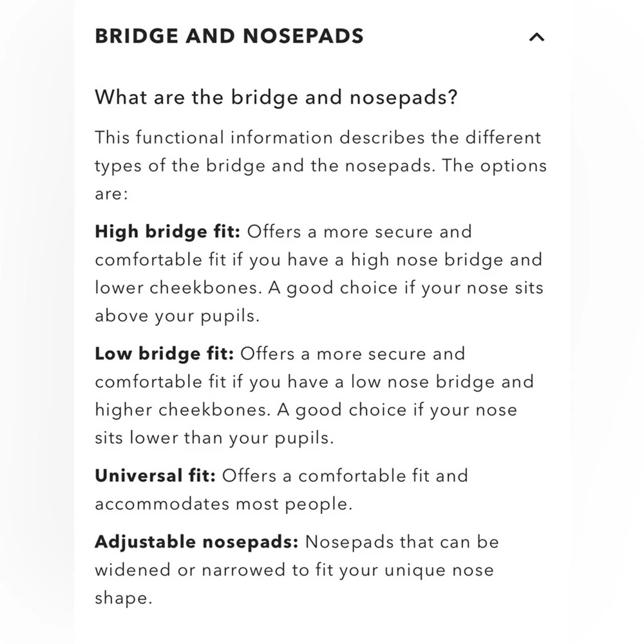The image size is (644, 644).
Task: Click the bold "Adjustable nosepads:" label
Action: pos(196,542)
